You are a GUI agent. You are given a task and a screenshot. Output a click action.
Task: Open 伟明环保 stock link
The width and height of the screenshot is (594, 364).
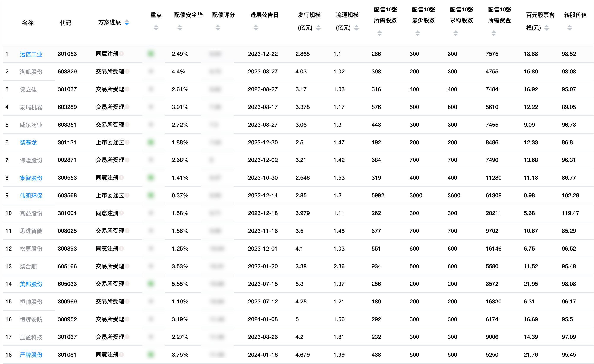[x=31, y=195]
